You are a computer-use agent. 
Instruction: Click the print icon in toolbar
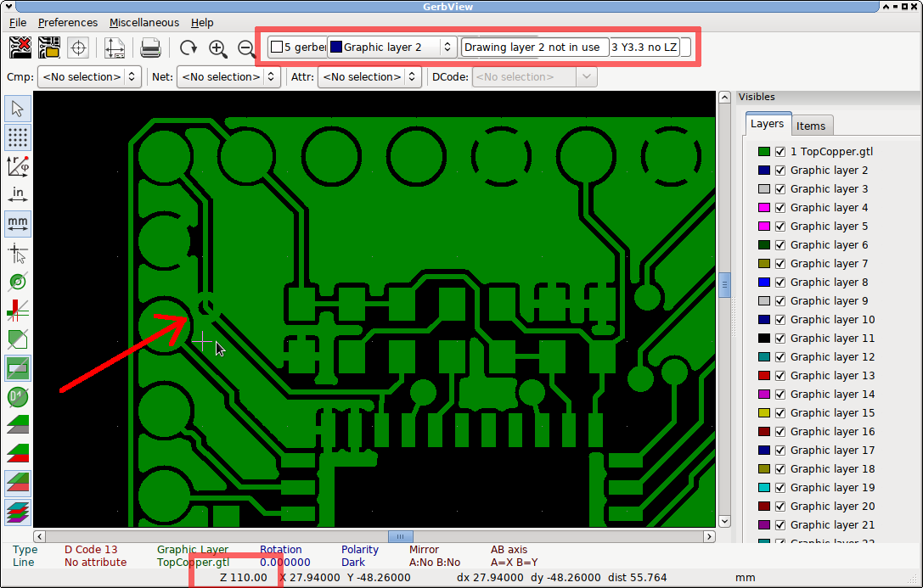coord(150,48)
